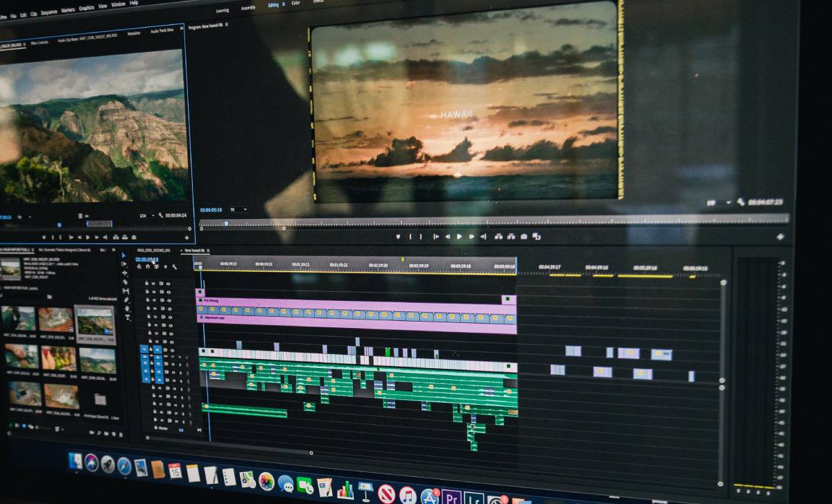The height and width of the screenshot is (504, 832).
Task: Open Premiere Pro in the Dock
Action: coord(452,497)
